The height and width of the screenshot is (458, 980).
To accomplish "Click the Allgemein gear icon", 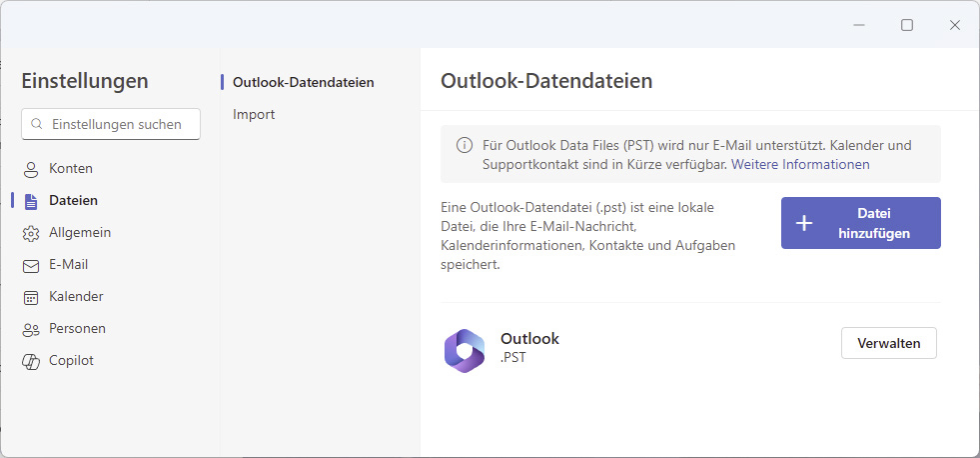I will point(31,233).
